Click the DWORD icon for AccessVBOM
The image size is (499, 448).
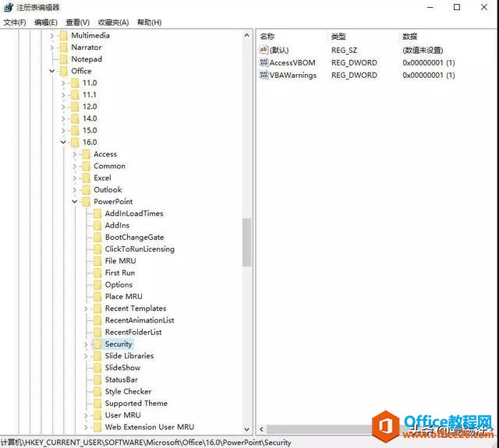264,62
